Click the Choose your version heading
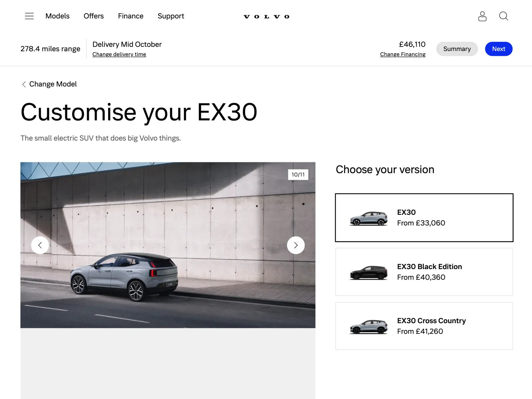The image size is (532, 399). [x=385, y=170]
